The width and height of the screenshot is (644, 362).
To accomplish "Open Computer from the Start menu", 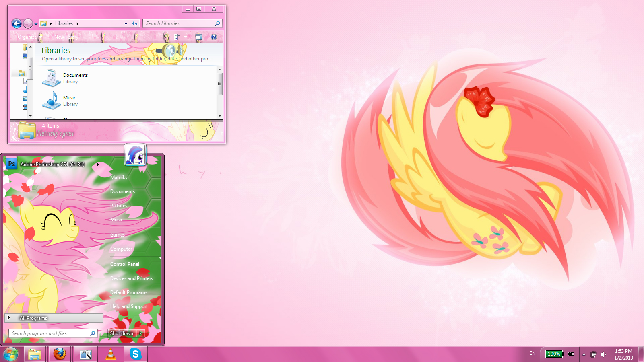I will click(121, 249).
